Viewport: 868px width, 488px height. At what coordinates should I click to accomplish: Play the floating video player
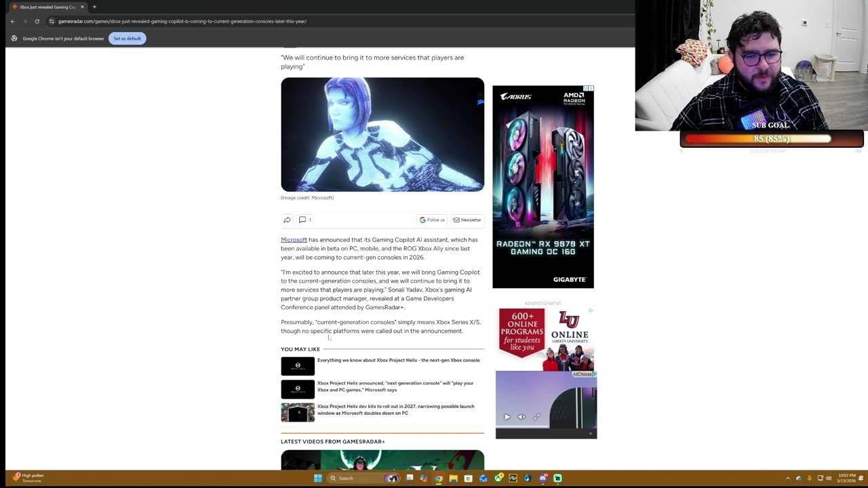click(x=507, y=417)
